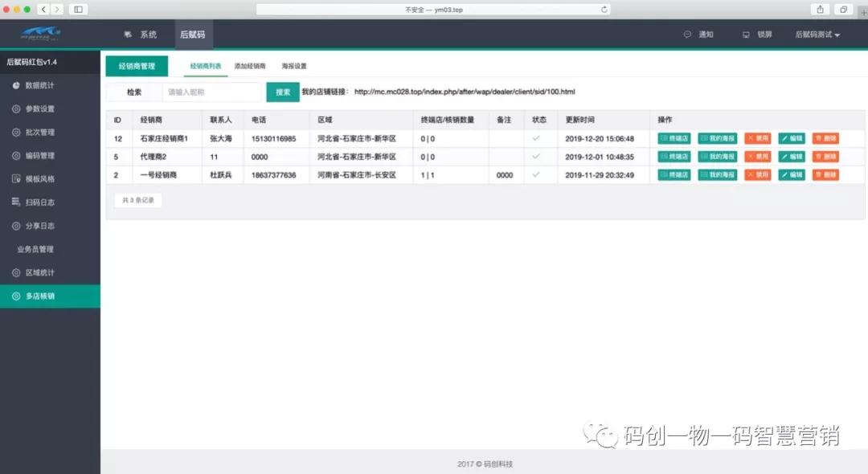Select 多店核销 in the sidebar
Viewport: 868px width, 474px height.
50,296
